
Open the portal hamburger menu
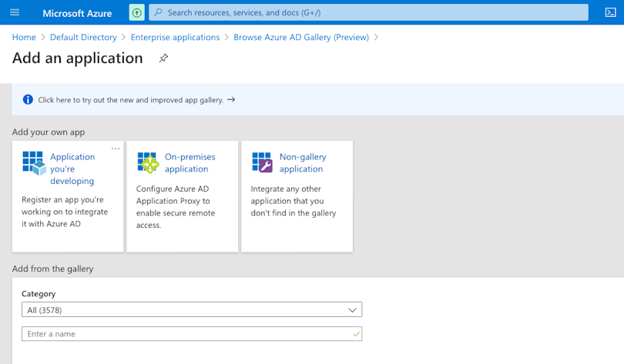point(15,12)
